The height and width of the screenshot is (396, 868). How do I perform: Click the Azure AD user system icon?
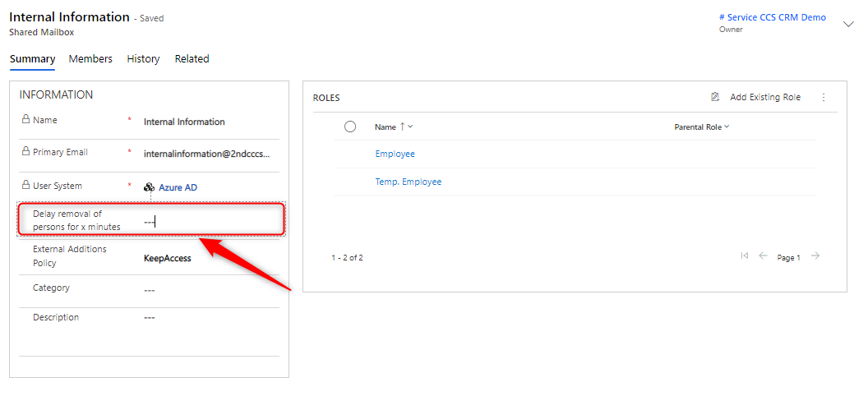pyautogui.click(x=149, y=187)
